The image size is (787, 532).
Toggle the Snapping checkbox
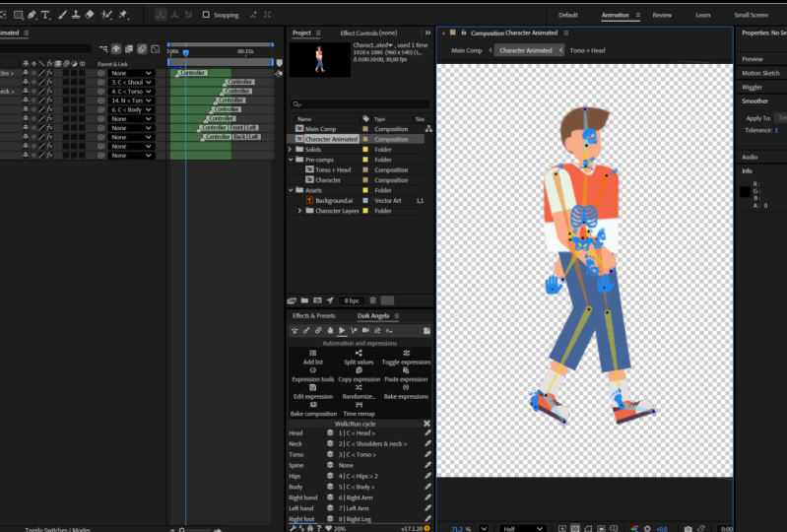[x=206, y=15]
